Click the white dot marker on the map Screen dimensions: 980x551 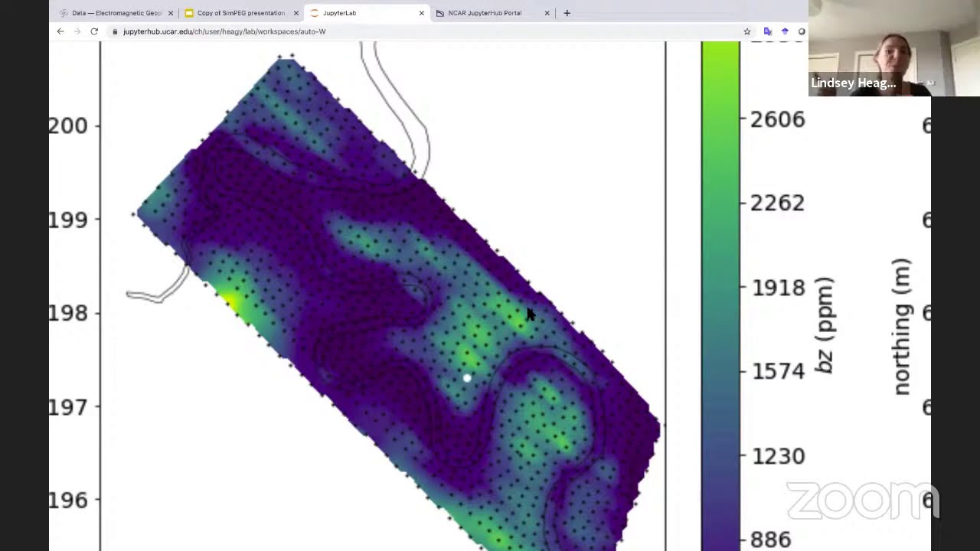pyautogui.click(x=467, y=377)
